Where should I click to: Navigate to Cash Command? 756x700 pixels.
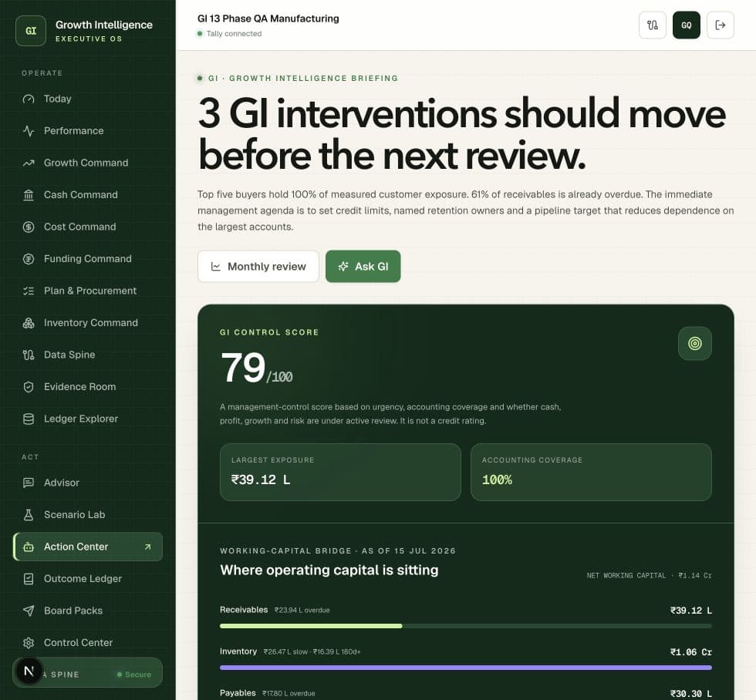click(88, 194)
